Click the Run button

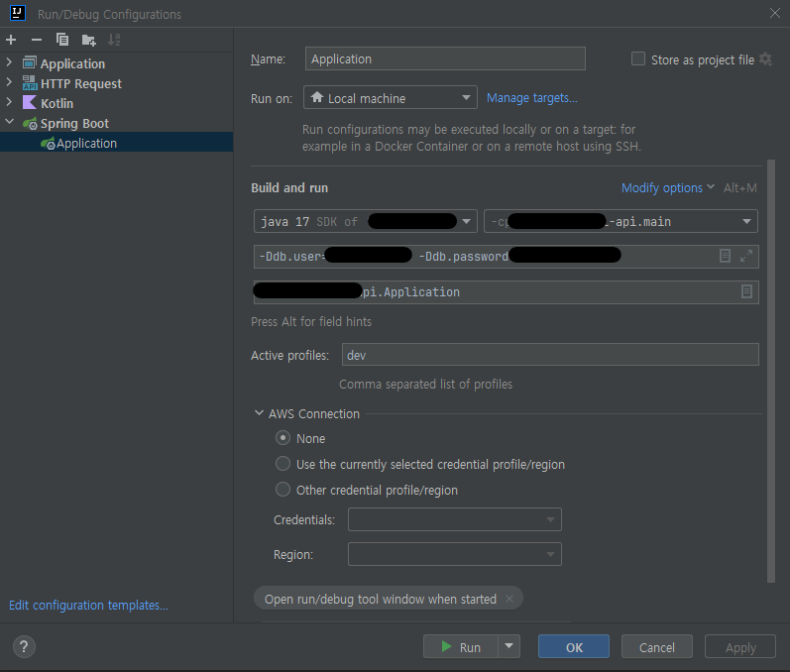[x=461, y=646]
